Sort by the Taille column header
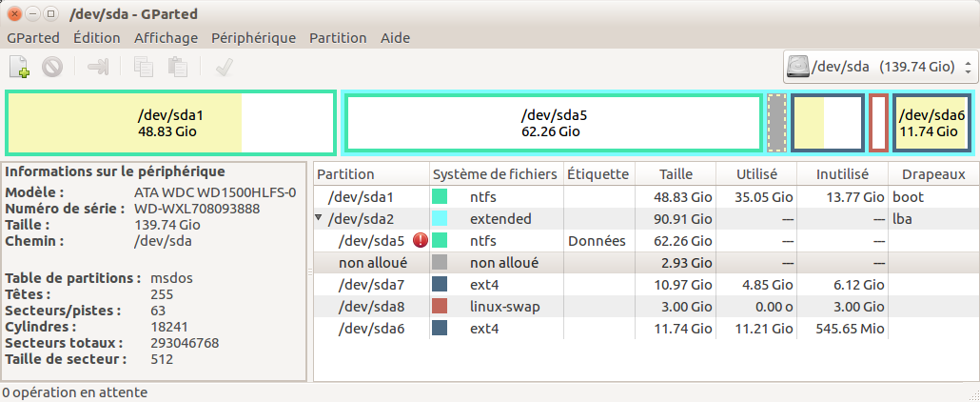Viewport: 980px width, 402px height. click(675, 174)
